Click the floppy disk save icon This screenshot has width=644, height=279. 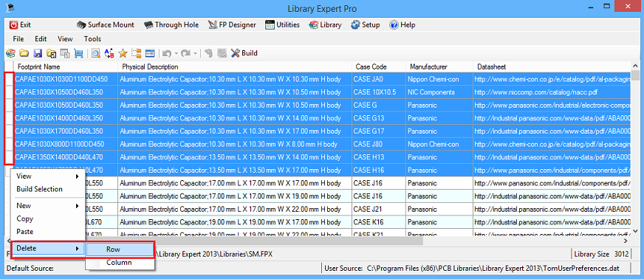tap(38, 53)
